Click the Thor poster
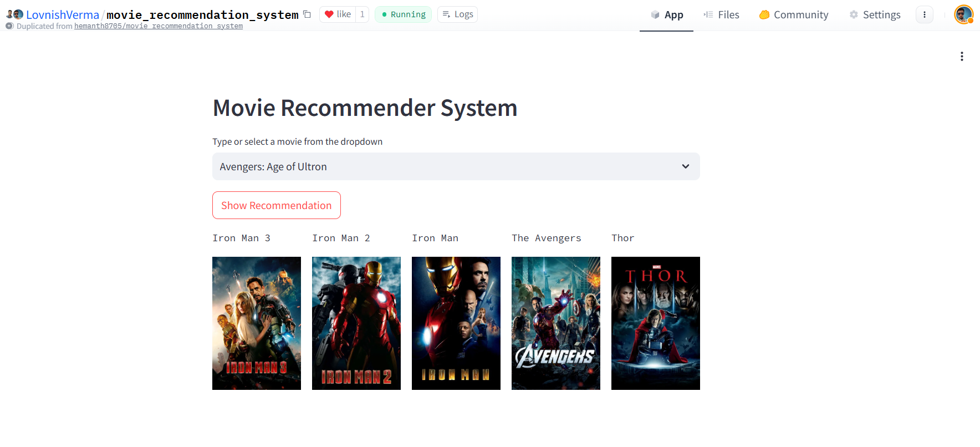This screenshot has width=980, height=447. (656, 323)
